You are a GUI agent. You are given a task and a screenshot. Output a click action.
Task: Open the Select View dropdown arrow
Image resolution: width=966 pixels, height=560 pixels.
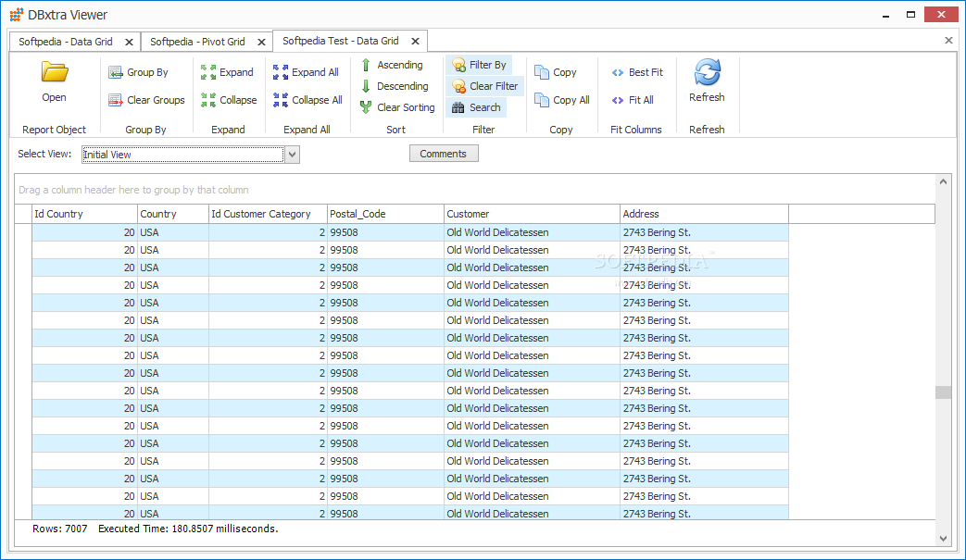pyautogui.click(x=292, y=155)
